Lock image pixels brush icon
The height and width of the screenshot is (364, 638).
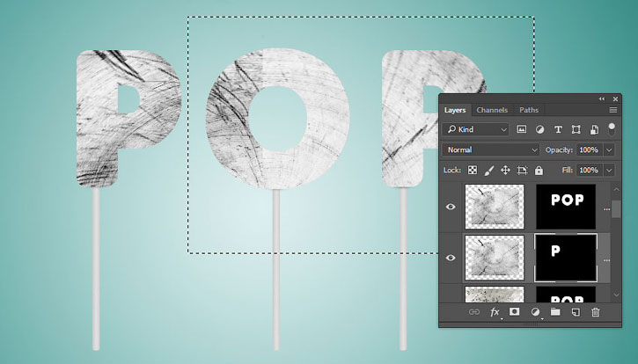[x=488, y=171]
